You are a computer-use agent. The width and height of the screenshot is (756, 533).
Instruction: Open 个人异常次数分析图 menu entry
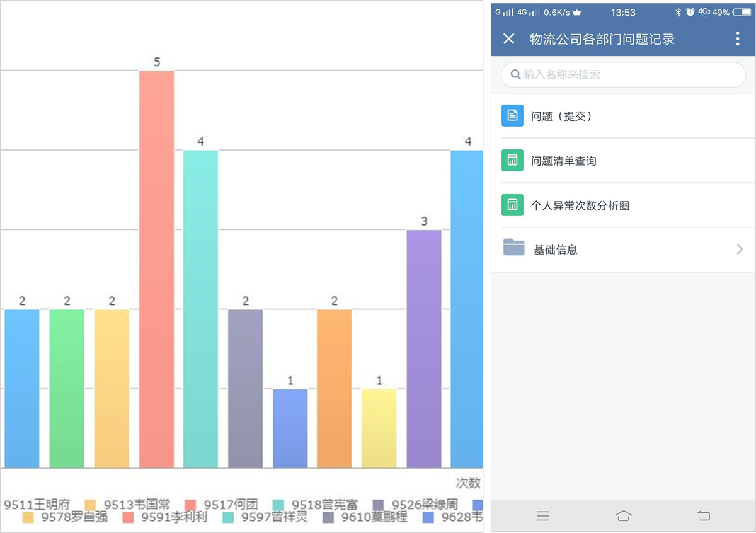coord(624,205)
